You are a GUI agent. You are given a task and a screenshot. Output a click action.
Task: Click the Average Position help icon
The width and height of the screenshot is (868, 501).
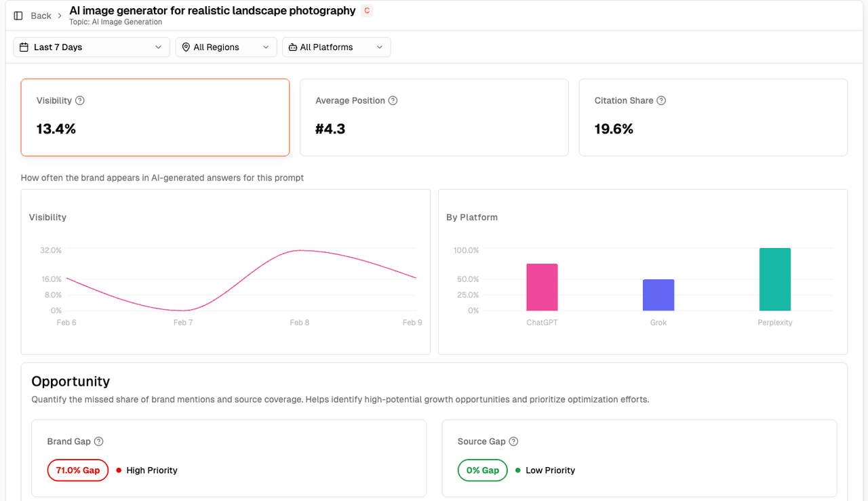[x=393, y=100]
